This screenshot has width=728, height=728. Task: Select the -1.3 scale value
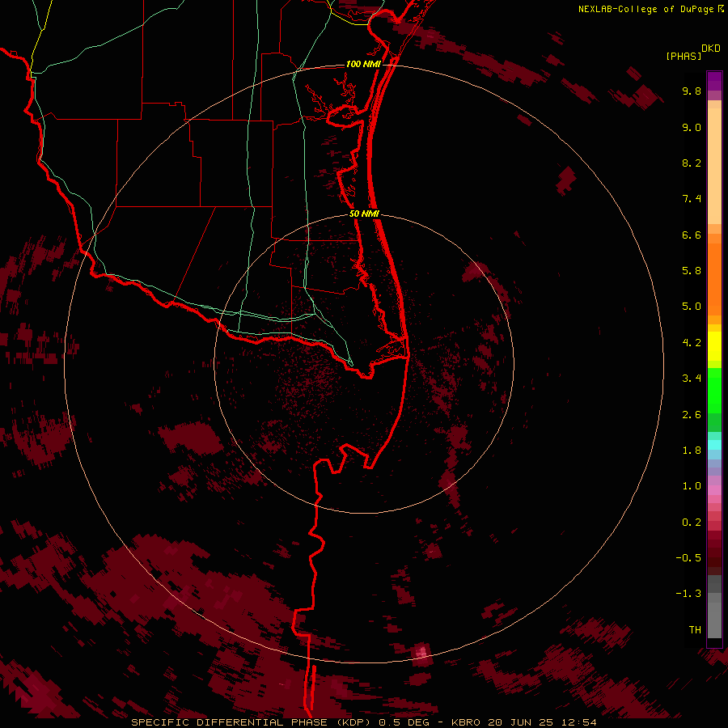[x=688, y=594]
